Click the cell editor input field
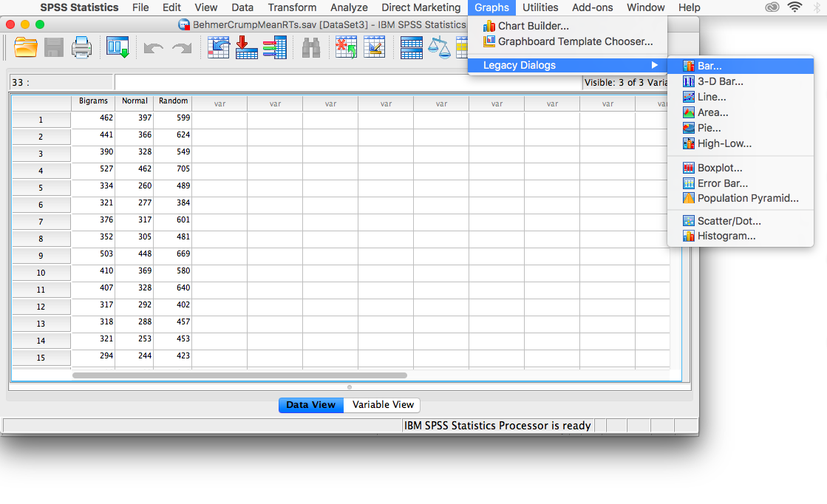827x504 pixels. (x=348, y=82)
